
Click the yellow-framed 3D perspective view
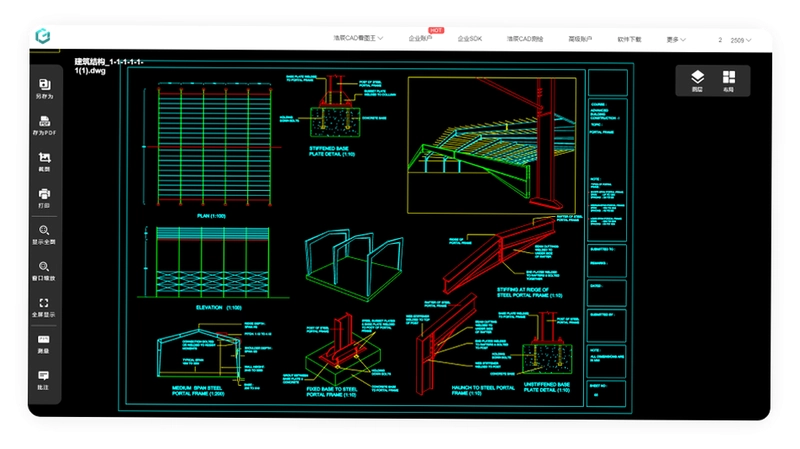(492, 145)
